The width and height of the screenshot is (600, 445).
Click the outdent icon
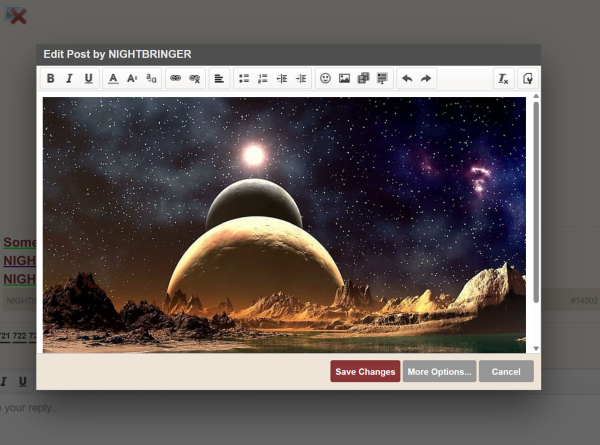click(x=282, y=79)
